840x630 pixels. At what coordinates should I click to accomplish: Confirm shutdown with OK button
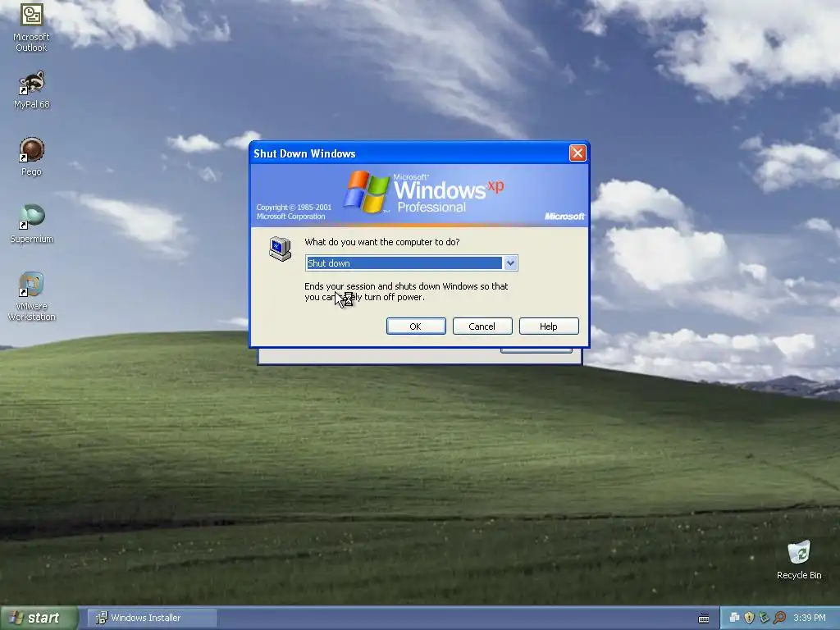pos(416,326)
